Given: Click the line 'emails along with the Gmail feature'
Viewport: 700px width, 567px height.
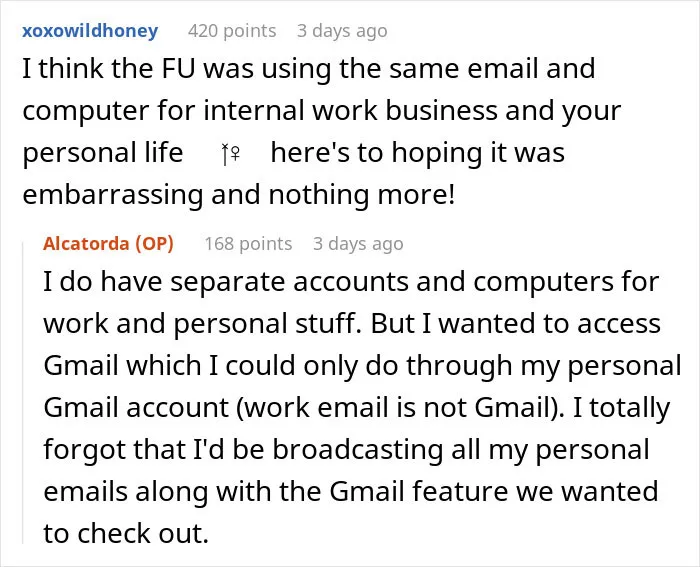Looking at the screenshot, I should tap(351, 492).
